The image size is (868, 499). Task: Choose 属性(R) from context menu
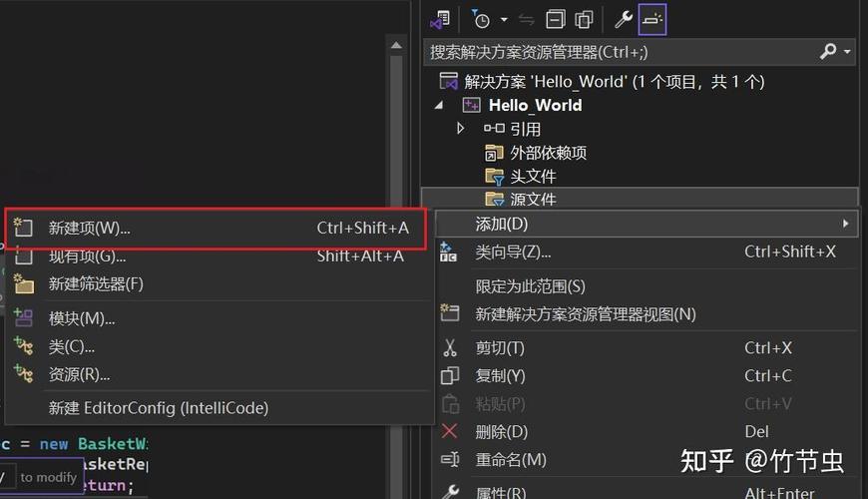point(647,491)
